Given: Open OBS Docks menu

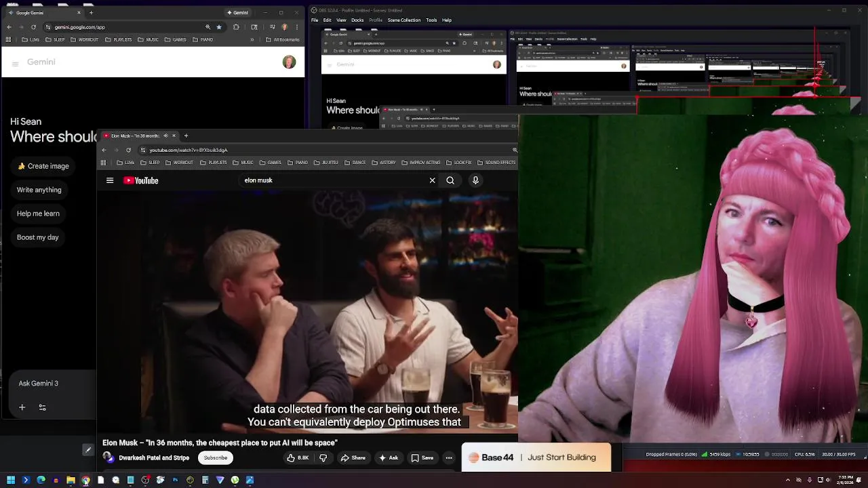Looking at the screenshot, I should click(x=357, y=20).
